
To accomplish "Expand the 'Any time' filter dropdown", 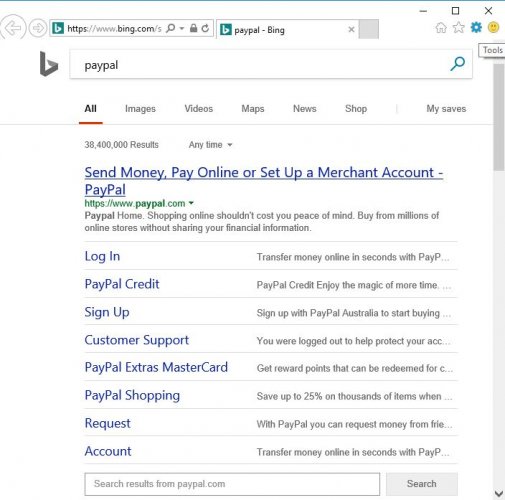I will [210, 145].
